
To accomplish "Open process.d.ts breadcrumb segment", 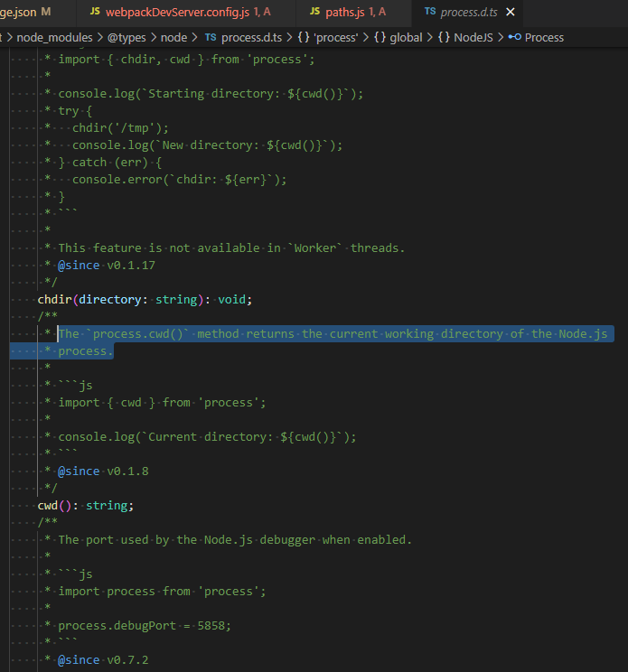I will pyautogui.click(x=251, y=38).
